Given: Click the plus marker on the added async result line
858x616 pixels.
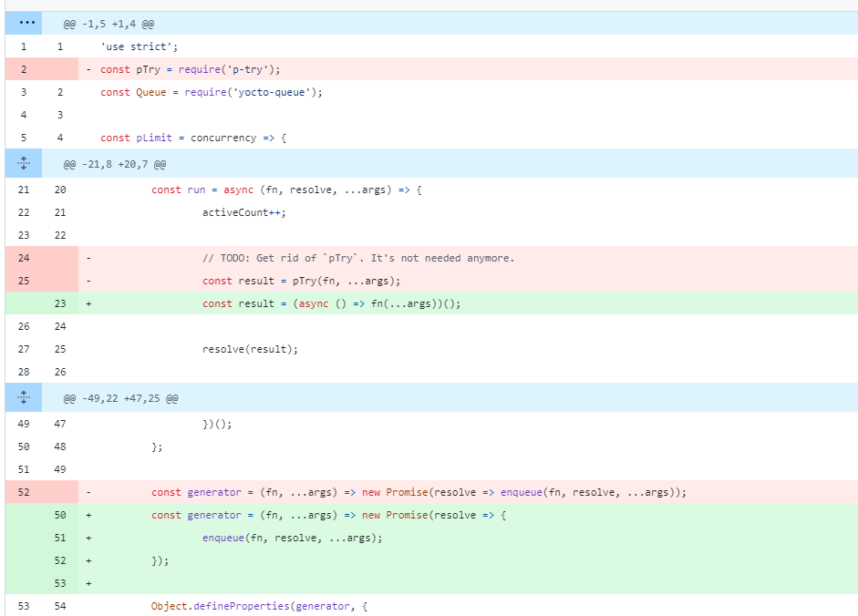Looking at the screenshot, I should [88, 303].
